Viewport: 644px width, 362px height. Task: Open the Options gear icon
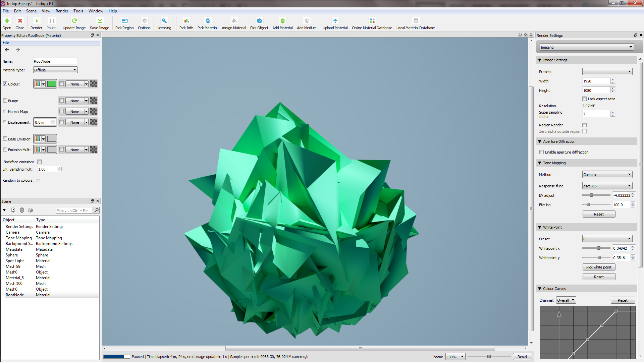tap(144, 21)
